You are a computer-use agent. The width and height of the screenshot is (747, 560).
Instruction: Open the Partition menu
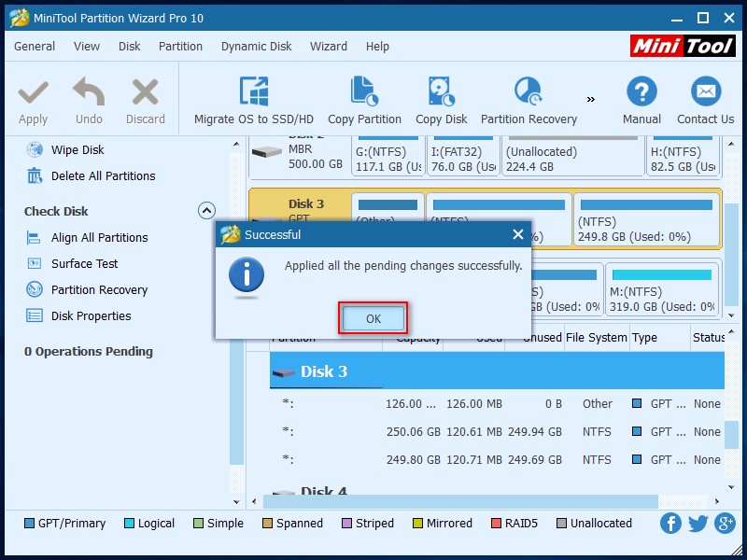click(180, 46)
